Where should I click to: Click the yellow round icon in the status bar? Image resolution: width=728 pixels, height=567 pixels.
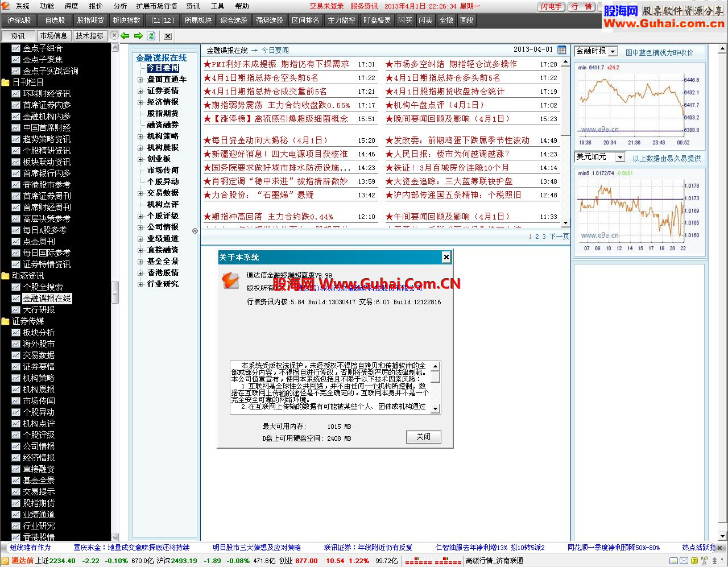[694, 561]
